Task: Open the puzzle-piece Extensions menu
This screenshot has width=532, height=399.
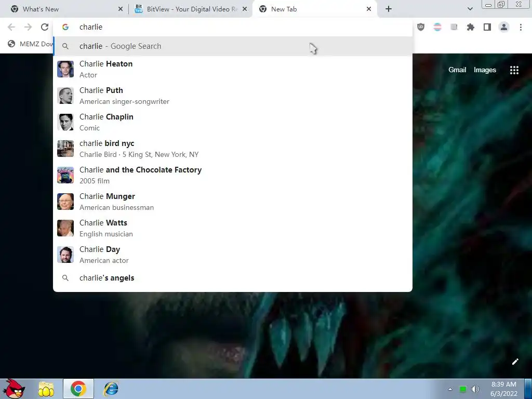Action: 471,27
